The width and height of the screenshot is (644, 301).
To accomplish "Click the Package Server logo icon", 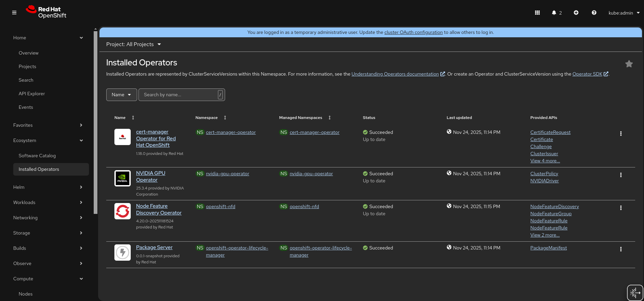I will 123,253.
